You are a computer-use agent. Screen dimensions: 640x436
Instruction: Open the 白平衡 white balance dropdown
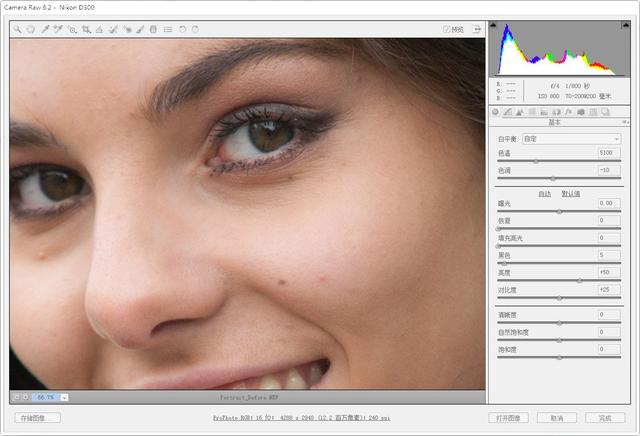coord(571,139)
